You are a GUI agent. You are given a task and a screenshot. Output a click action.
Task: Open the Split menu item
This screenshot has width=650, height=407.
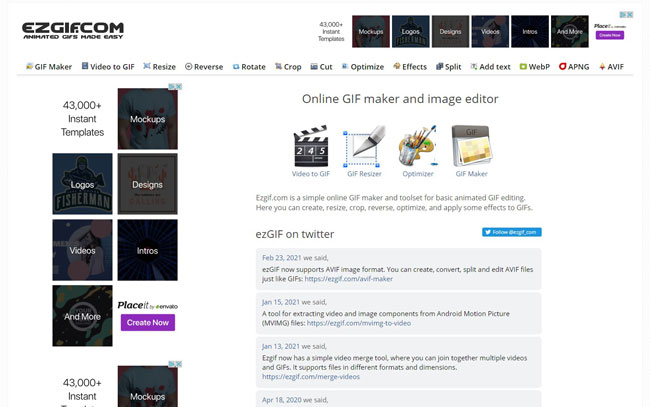449,67
